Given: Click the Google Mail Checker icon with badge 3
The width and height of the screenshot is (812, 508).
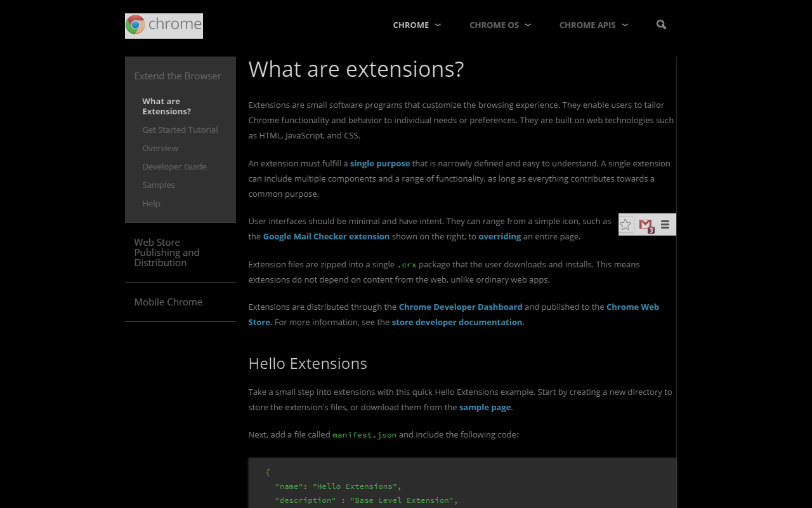Looking at the screenshot, I should point(646,224).
